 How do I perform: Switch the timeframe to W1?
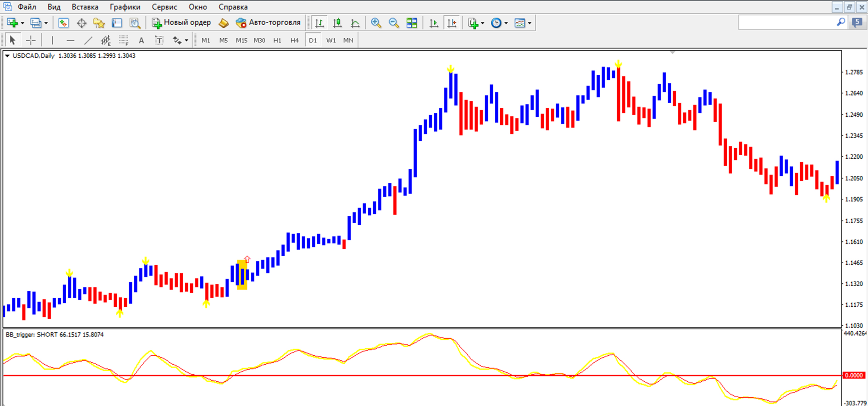tap(331, 40)
